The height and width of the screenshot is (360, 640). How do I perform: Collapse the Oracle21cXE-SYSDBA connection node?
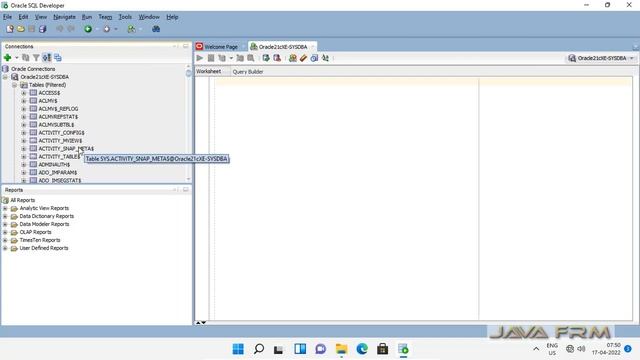pos(5,77)
